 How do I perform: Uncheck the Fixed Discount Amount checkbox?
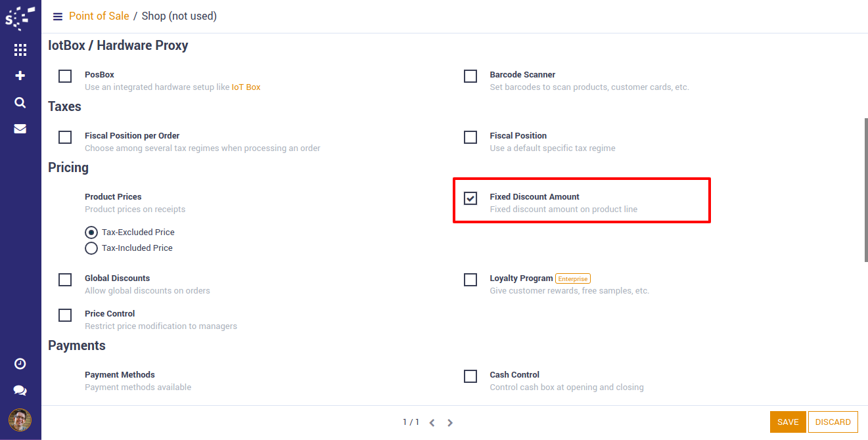pyautogui.click(x=470, y=198)
